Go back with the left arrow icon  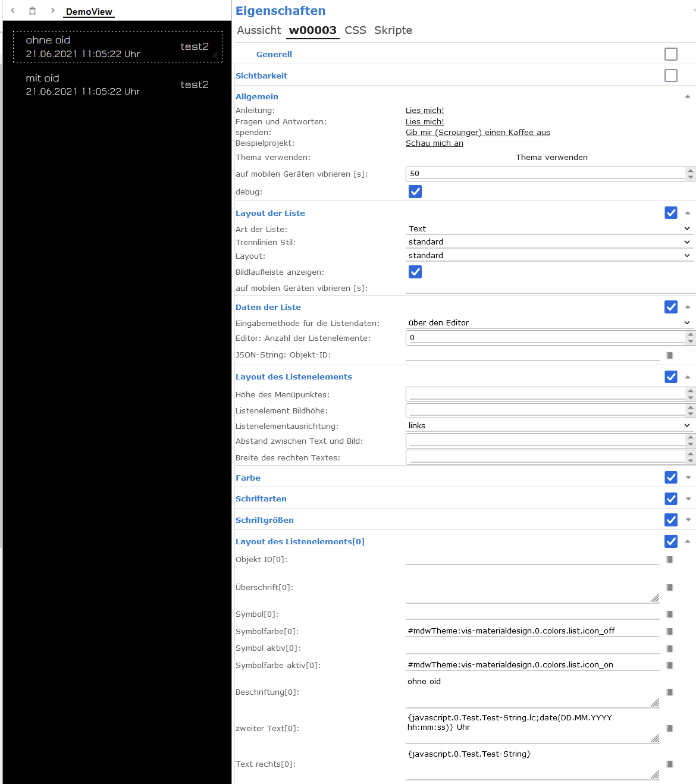tap(12, 10)
